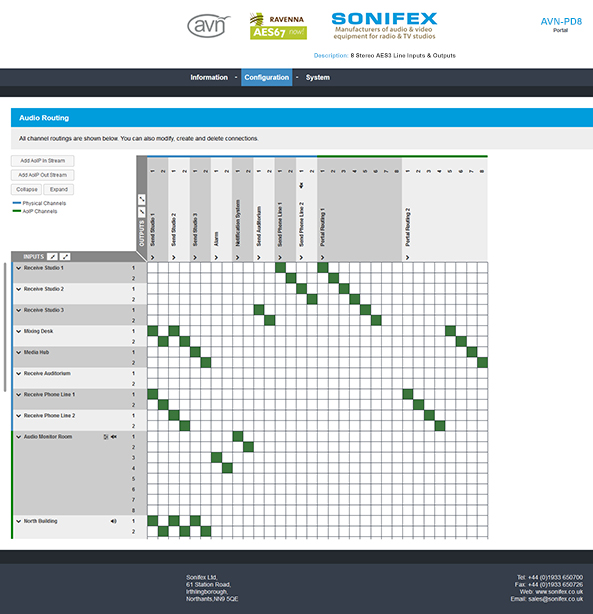Expand the Alarm output column chevron
Screen dimensions: 593x614
(x=216, y=257)
